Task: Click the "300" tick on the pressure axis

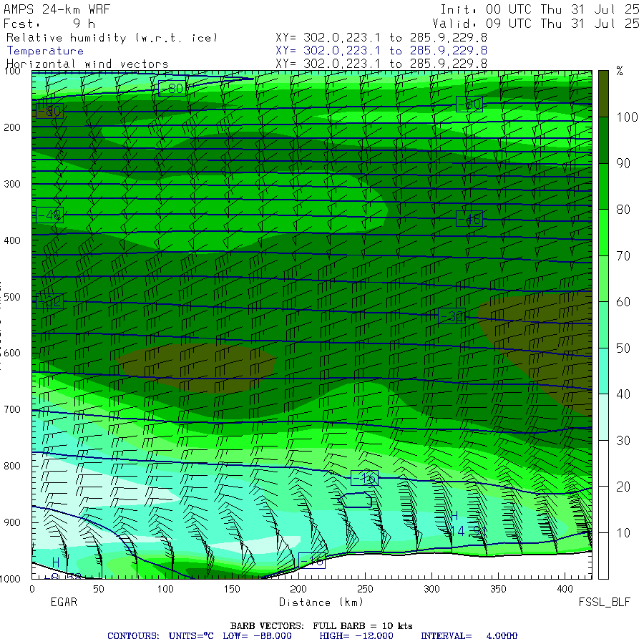Action: tap(12, 184)
